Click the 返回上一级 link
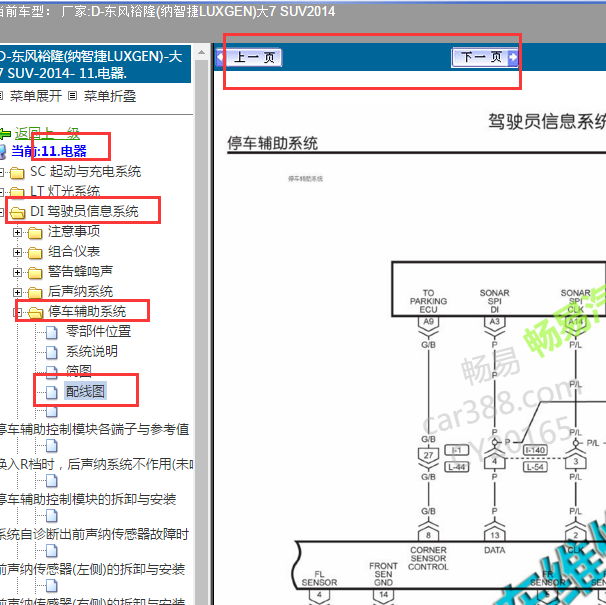The image size is (606, 605). [x=47, y=134]
